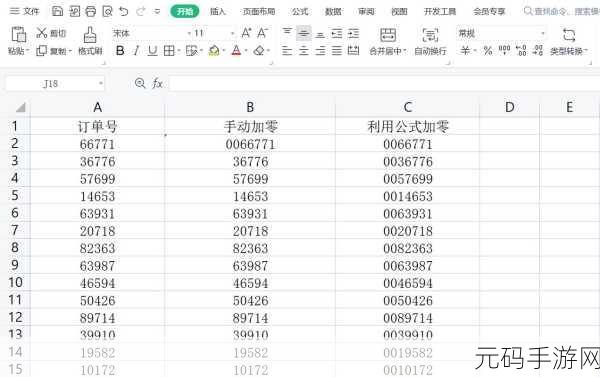Copy selection with the 复制 button

(51, 51)
